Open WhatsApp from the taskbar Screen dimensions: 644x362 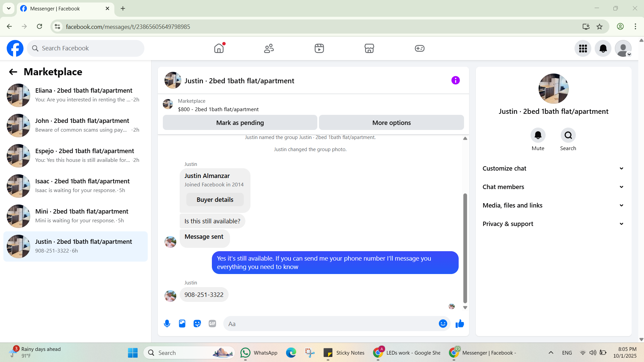click(259, 353)
